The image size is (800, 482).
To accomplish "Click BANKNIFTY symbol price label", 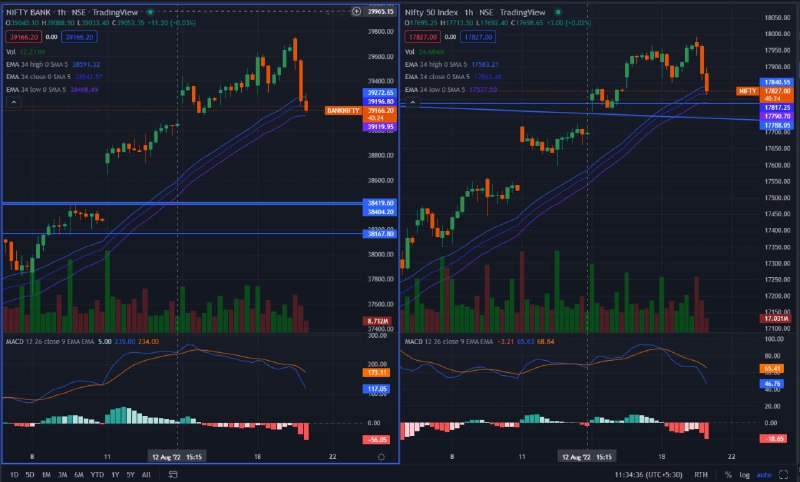I will pos(343,111).
